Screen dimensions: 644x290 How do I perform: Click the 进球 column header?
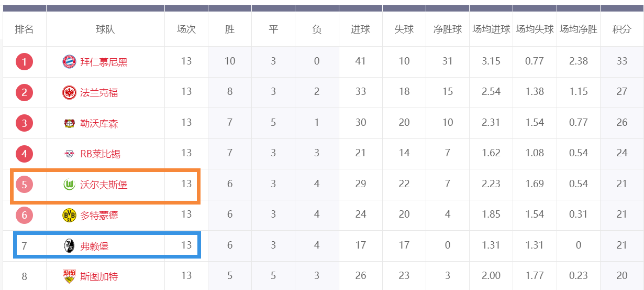pos(361,29)
